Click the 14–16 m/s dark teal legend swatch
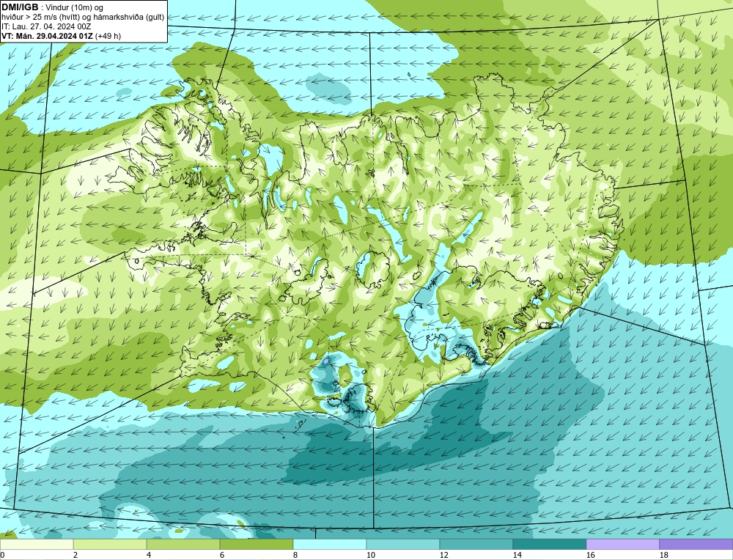 (549, 545)
